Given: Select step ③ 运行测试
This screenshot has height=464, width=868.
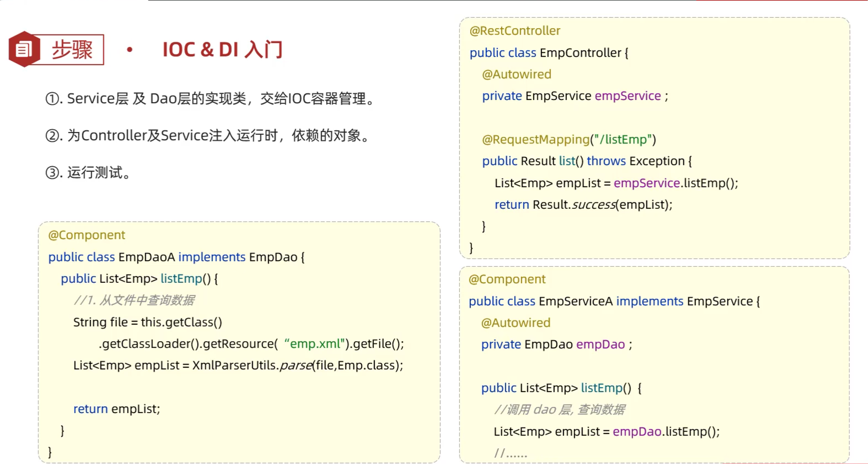Looking at the screenshot, I should click(88, 172).
